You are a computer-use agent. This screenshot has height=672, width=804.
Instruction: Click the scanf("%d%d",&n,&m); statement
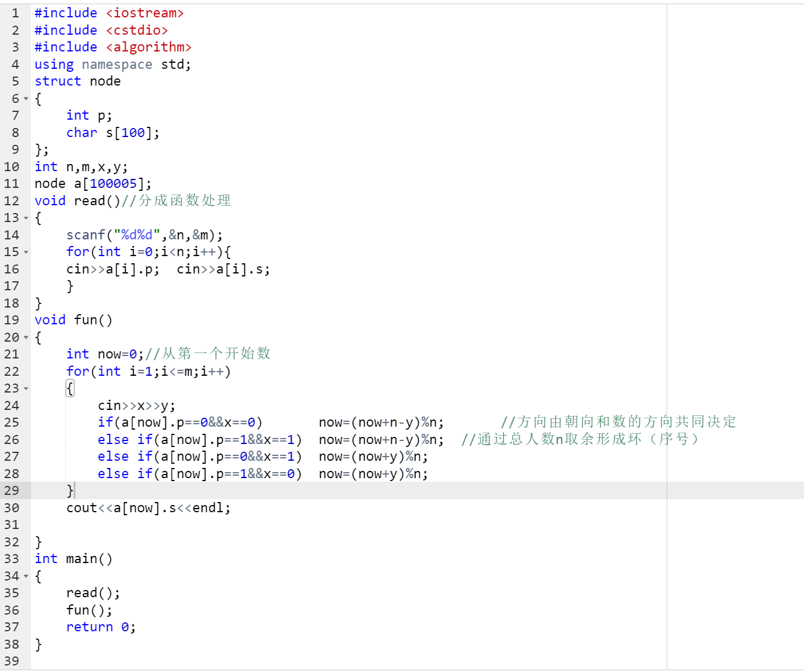145,235
